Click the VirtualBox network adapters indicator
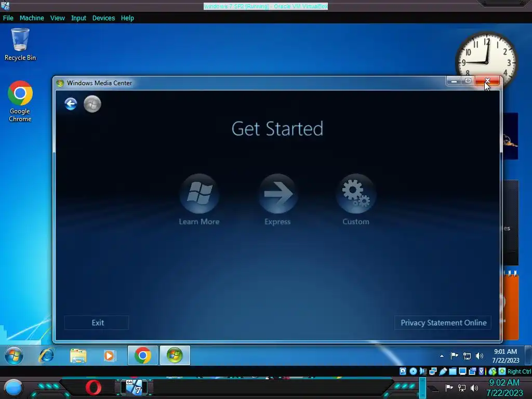Image resolution: width=532 pixels, height=399 pixels. pos(433,371)
